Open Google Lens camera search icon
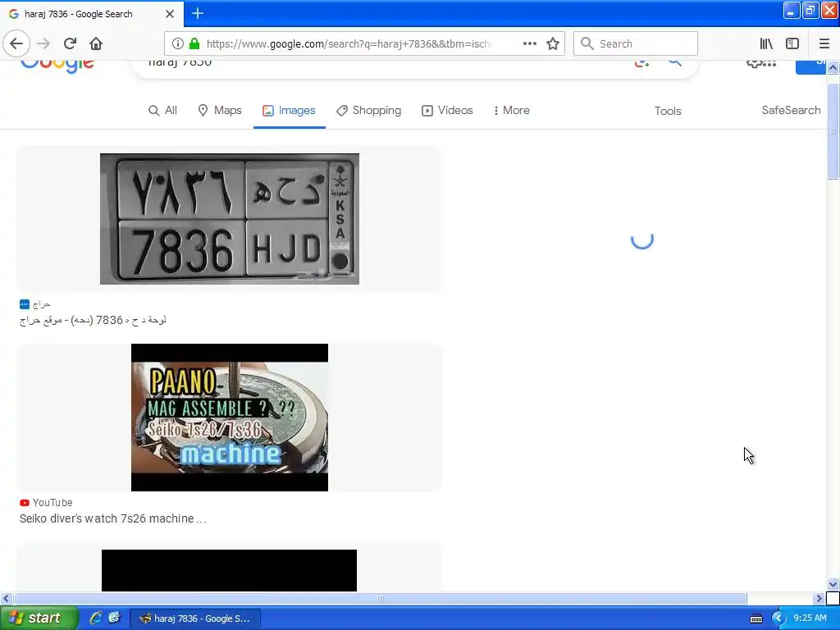Screen dimensions: 840x630 pos(641,62)
